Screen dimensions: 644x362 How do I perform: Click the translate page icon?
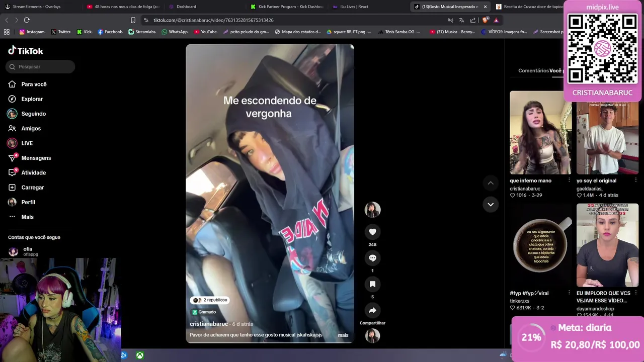pos(461,20)
